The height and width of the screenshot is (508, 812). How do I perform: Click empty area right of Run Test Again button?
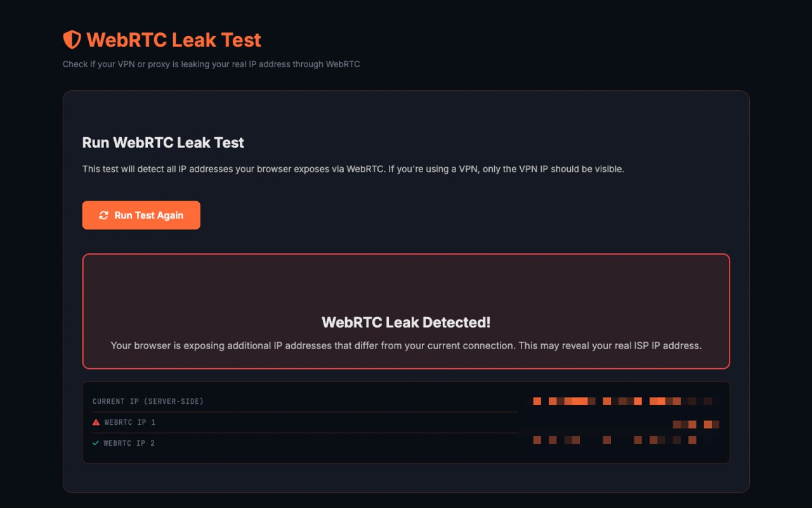tap(444, 215)
